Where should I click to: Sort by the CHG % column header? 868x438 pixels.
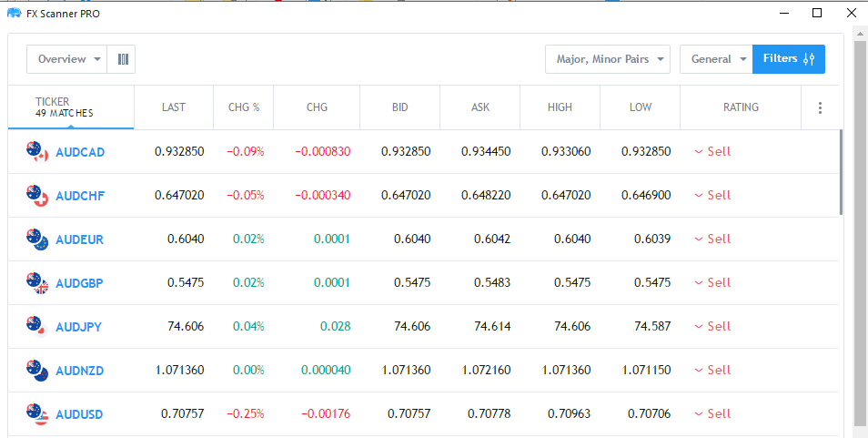tap(244, 107)
